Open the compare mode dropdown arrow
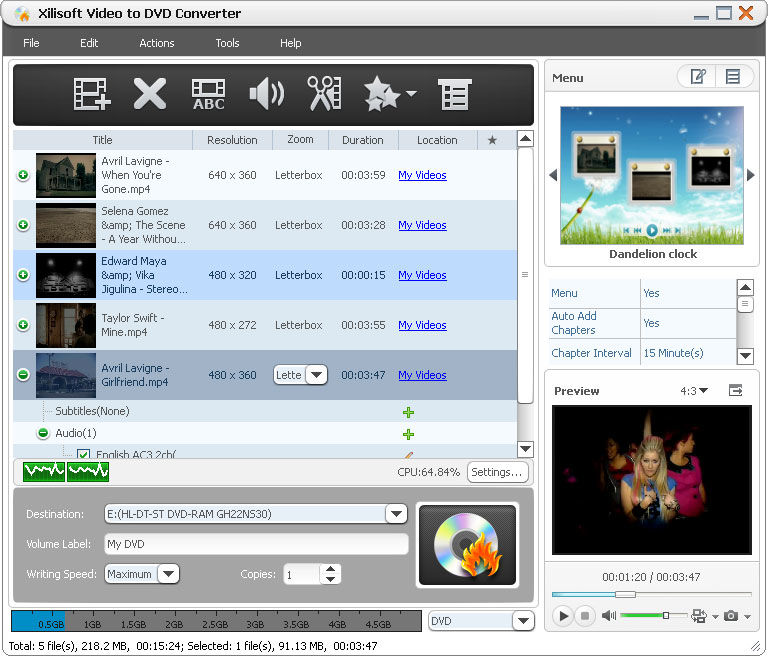The width and height of the screenshot is (768, 656). pos(715,616)
